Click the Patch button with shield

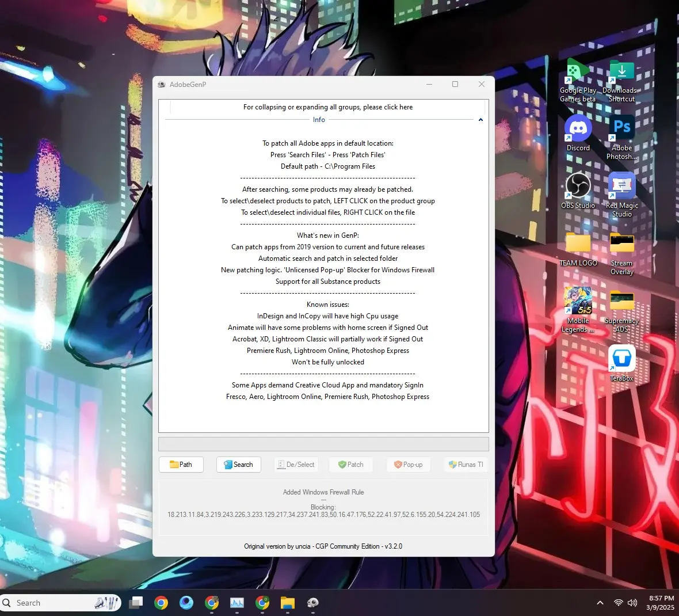coord(351,465)
